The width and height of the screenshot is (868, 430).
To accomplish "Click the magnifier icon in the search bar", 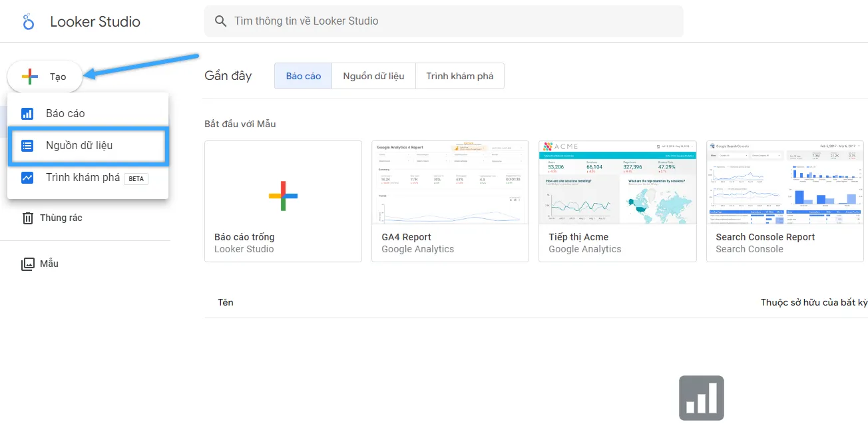I will 221,21.
